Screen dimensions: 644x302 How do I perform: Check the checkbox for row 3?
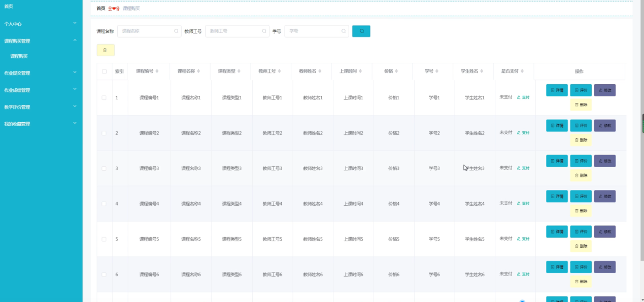click(104, 168)
